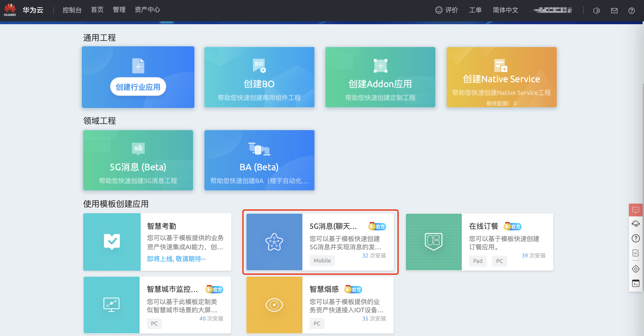Open the 简体中文 language selector
644x336 pixels.
tap(505, 10)
